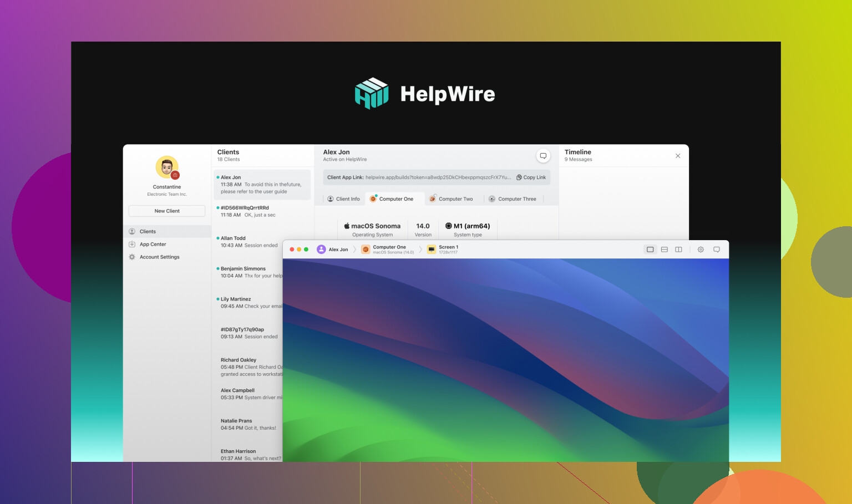Open chat in the remote session toolbar
Viewport: 852px width, 504px height.
click(717, 250)
